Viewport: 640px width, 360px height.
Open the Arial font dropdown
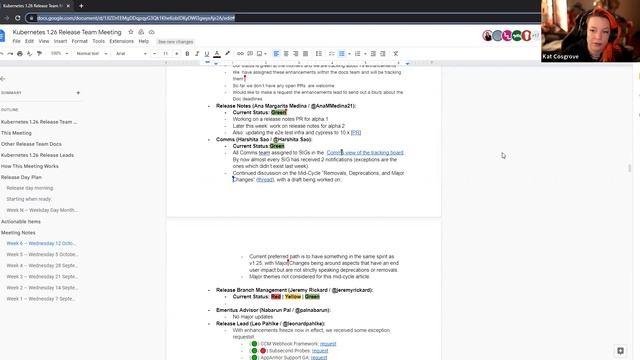coord(131,53)
